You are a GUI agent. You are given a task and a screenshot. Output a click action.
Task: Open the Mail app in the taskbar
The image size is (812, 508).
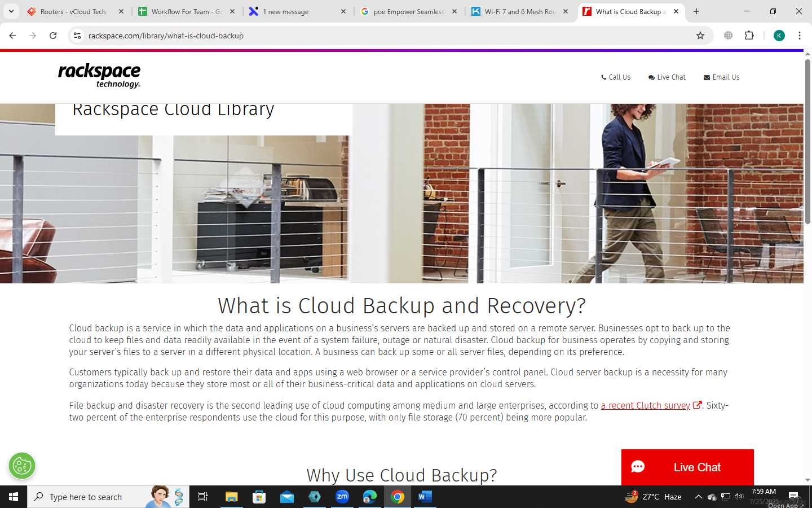pos(286,497)
